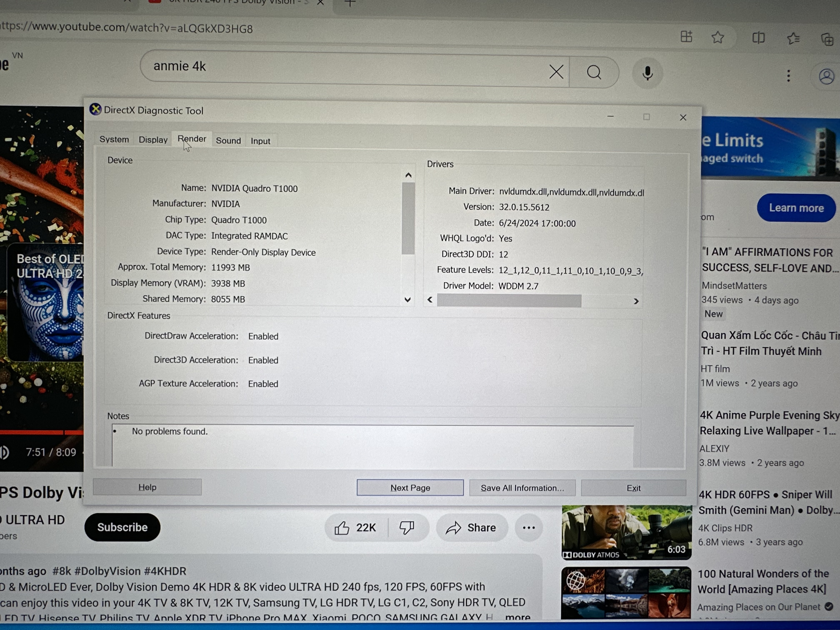This screenshot has height=630, width=840.
Task: Click 'WDDM 2.7' Driver Model value
Action: (518, 286)
